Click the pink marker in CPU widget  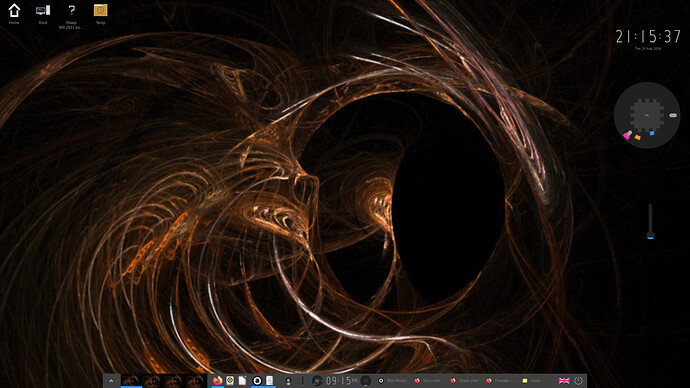627,135
